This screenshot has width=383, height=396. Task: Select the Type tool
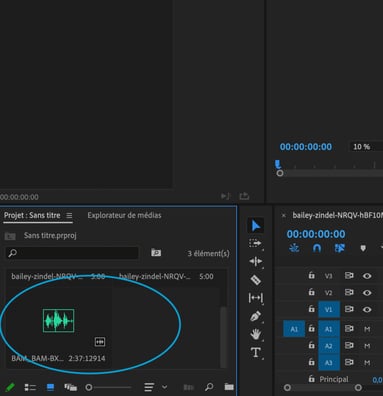click(x=255, y=352)
